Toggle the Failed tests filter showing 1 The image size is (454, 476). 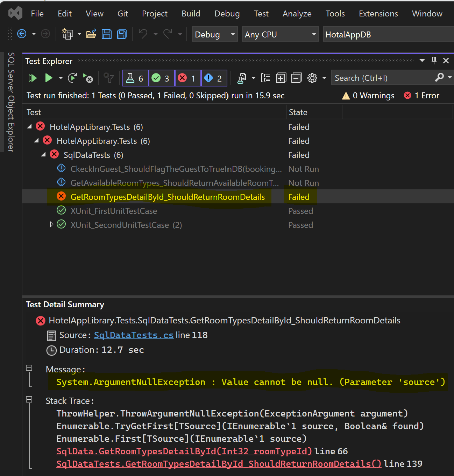pos(187,78)
